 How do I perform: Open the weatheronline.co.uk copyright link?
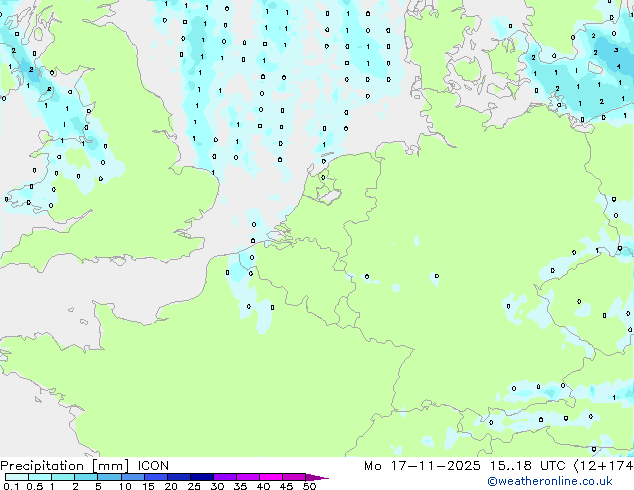(550, 481)
